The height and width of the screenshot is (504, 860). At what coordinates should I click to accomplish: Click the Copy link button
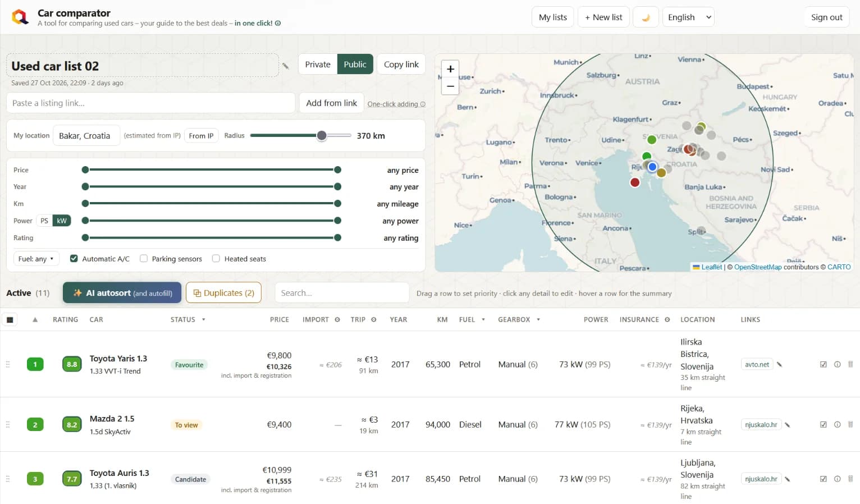coord(401,65)
